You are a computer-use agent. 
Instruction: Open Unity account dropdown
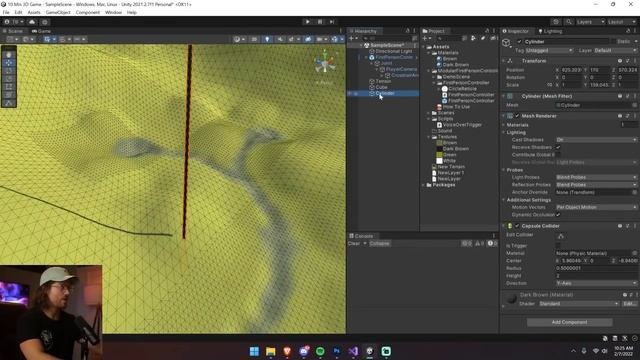[x=13, y=22]
